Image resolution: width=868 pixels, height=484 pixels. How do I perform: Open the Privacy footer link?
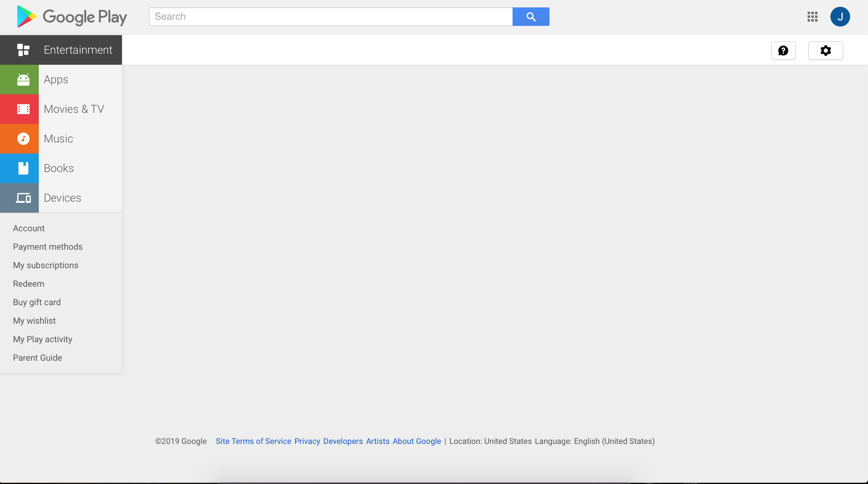point(307,441)
